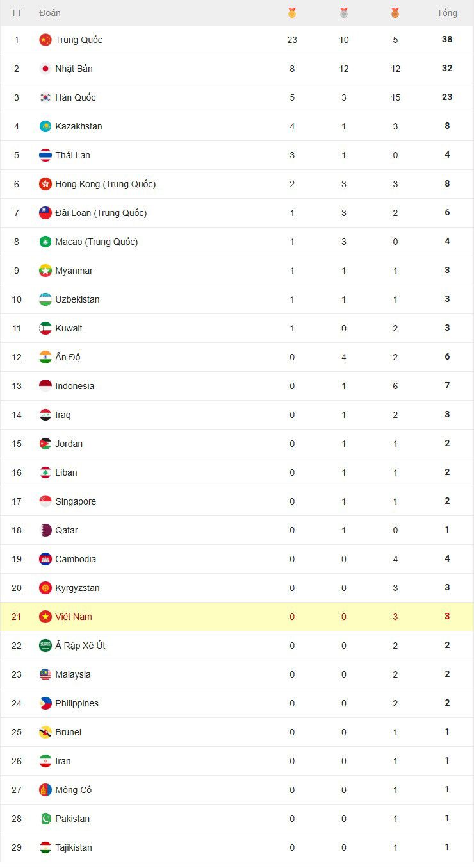This screenshot has width=474, height=868.
Task: Open the Hong Kong (Trung Quốc) entry
Action: click(x=106, y=184)
